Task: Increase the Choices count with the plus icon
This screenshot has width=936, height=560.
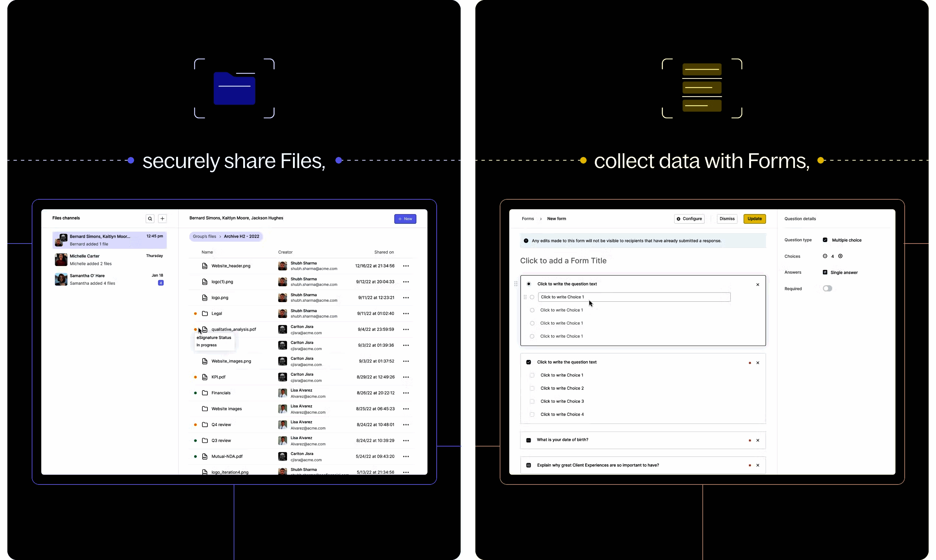Action: [840, 256]
